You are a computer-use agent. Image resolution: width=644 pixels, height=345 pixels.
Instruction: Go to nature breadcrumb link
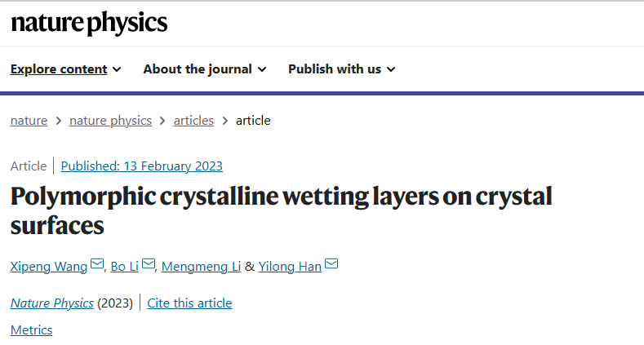(29, 121)
